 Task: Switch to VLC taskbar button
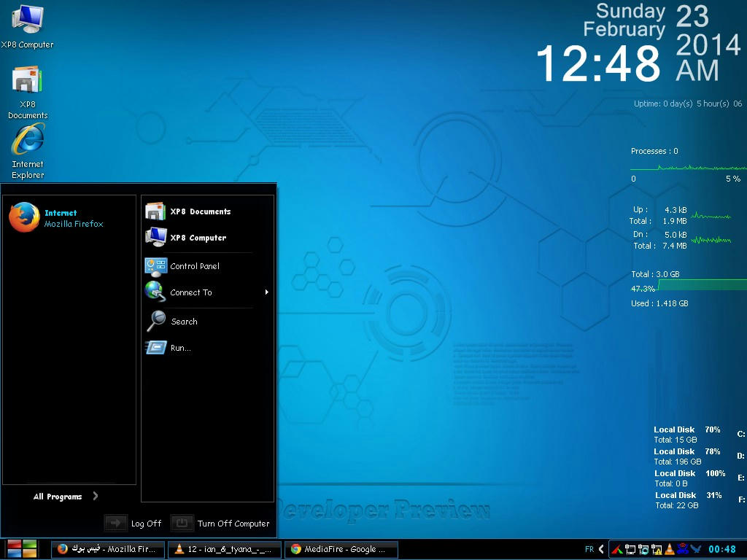coord(225,549)
